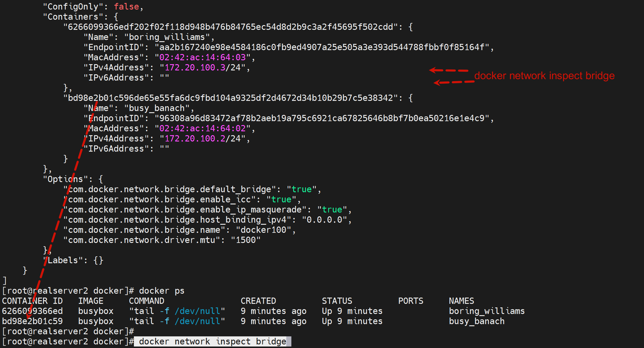Image resolution: width=644 pixels, height=348 pixels.
Task: Click the bridge name value "docker100"
Action: 263,230
